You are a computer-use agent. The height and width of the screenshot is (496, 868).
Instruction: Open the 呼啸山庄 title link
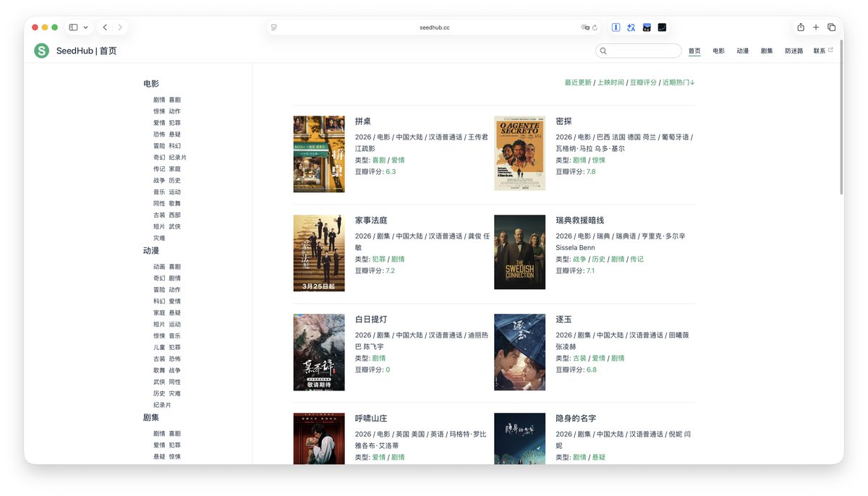pyautogui.click(x=371, y=419)
